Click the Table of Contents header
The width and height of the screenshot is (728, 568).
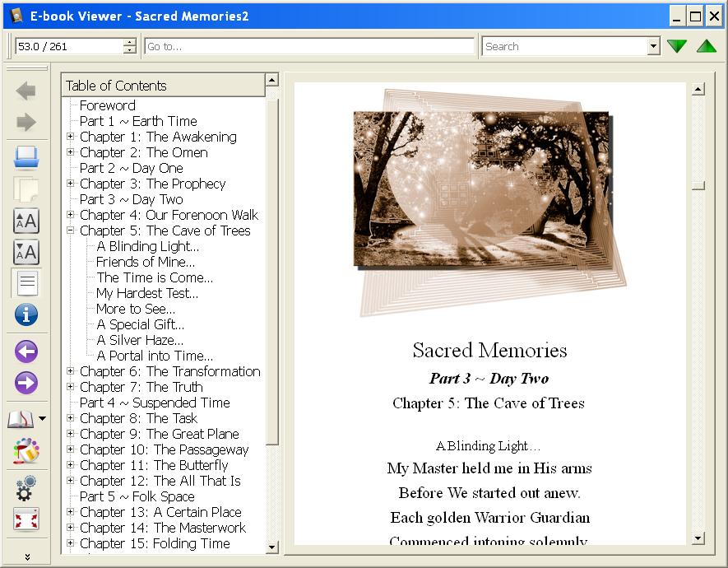point(163,86)
